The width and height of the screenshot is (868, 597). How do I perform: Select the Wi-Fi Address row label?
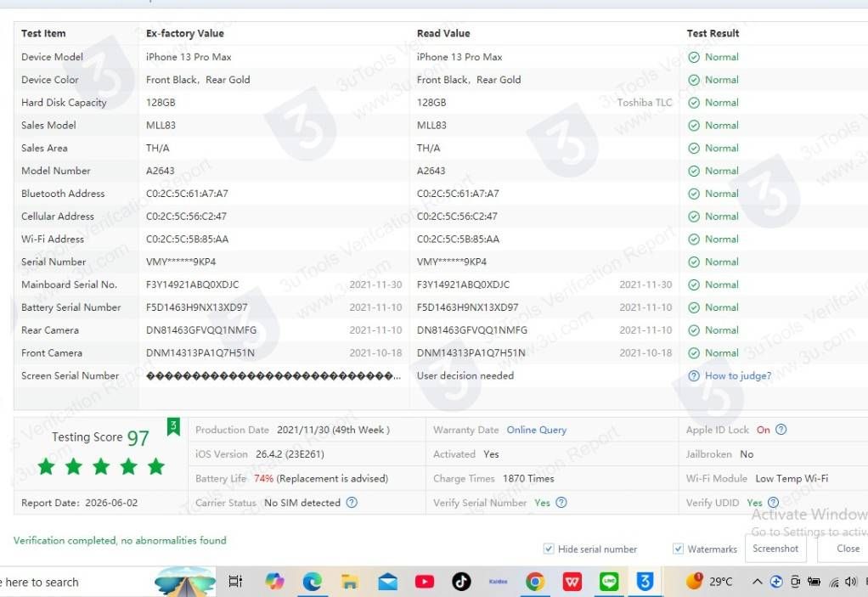pos(53,239)
